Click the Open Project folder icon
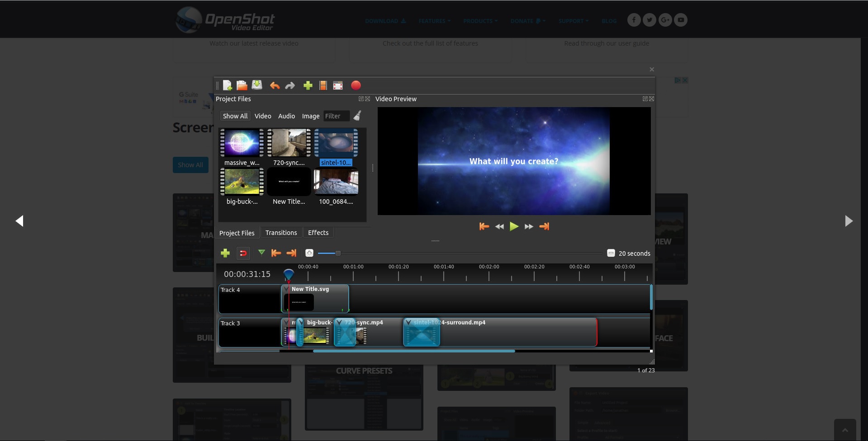Image resolution: width=868 pixels, height=441 pixels. 242,85
